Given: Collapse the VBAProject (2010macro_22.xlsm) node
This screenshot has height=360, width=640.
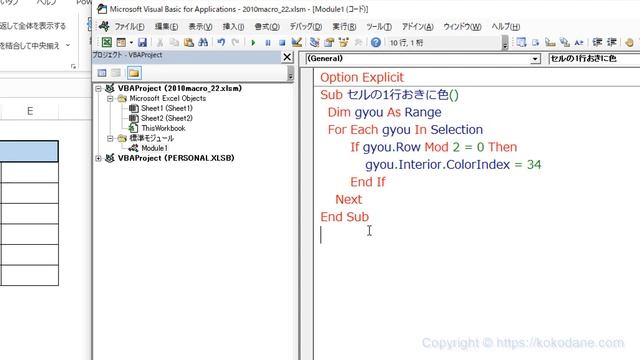Looking at the screenshot, I should pos(98,88).
